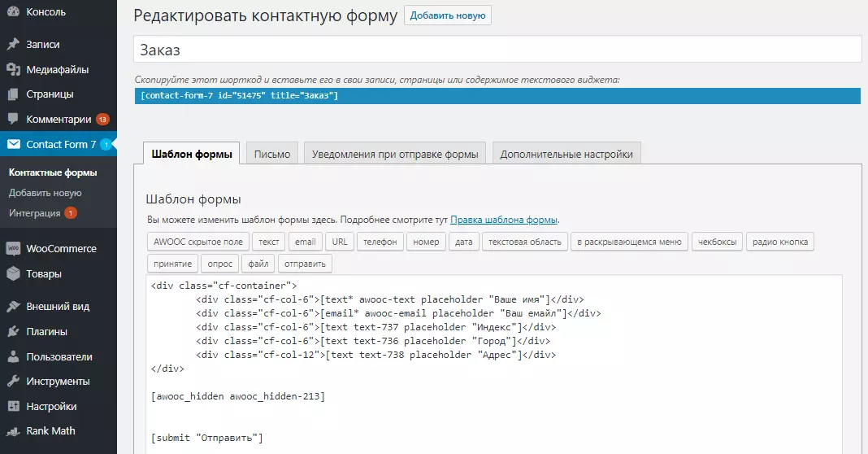Click the 13 comments count badge

point(102,119)
